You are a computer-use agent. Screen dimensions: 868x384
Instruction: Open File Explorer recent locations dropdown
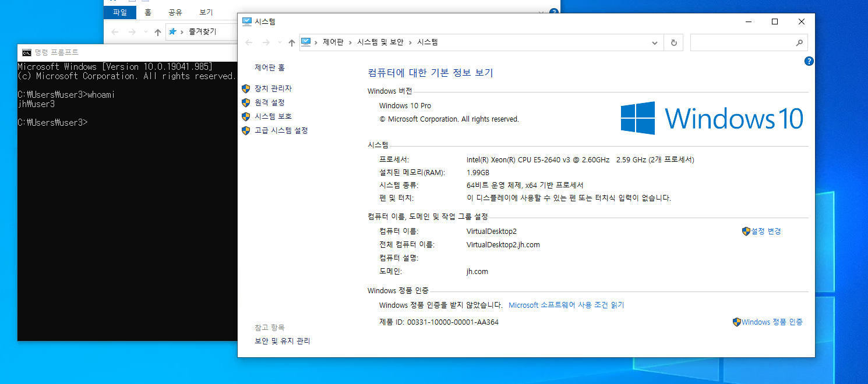point(146,33)
